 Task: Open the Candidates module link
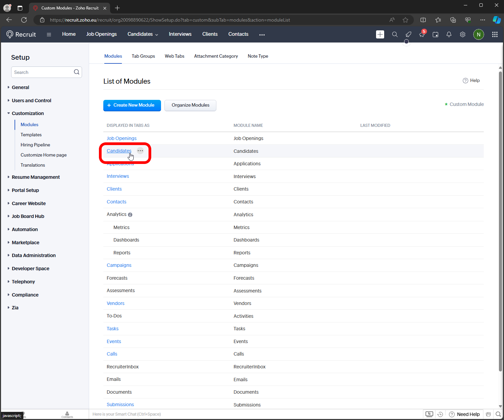[x=119, y=151]
